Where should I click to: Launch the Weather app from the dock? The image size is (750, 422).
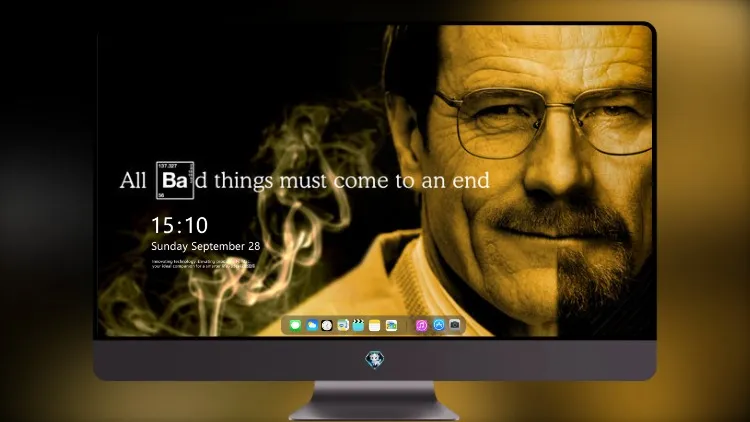tap(312, 325)
